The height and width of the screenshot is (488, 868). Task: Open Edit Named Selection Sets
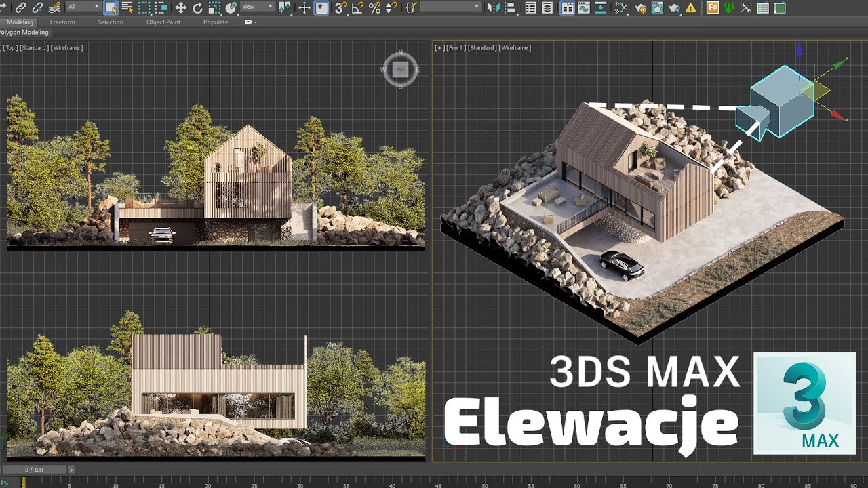click(411, 7)
